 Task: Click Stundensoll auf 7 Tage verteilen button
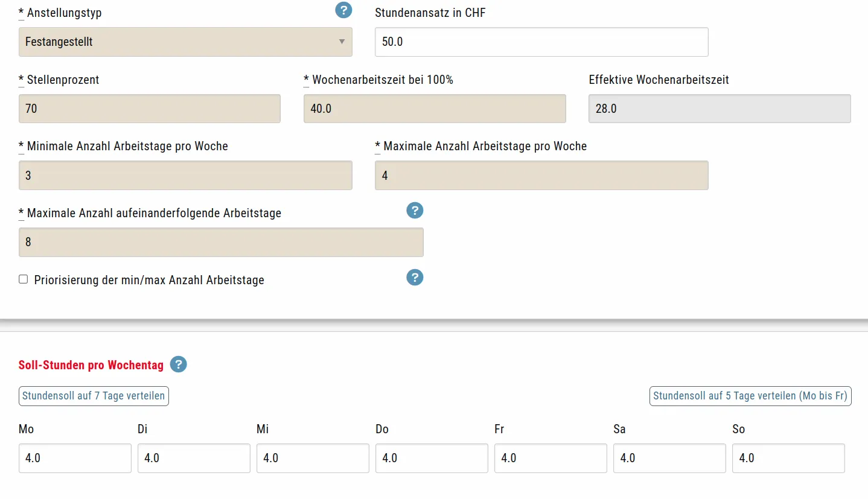94,396
